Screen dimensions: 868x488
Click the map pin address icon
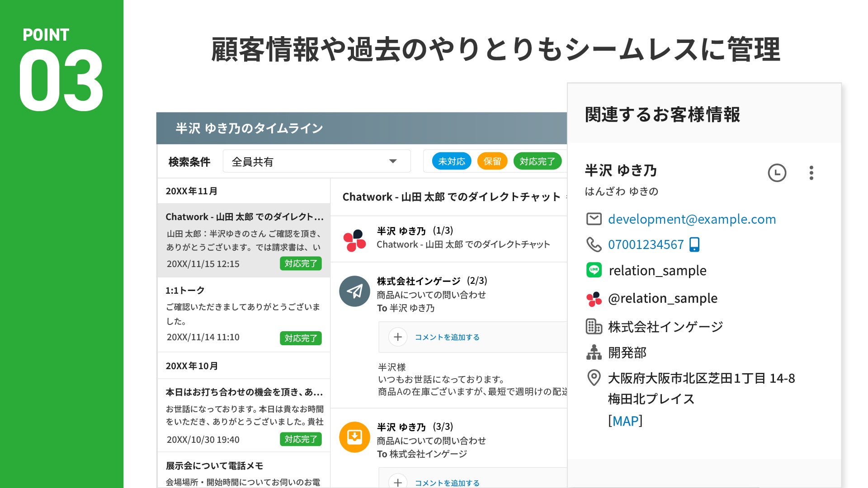594,378
